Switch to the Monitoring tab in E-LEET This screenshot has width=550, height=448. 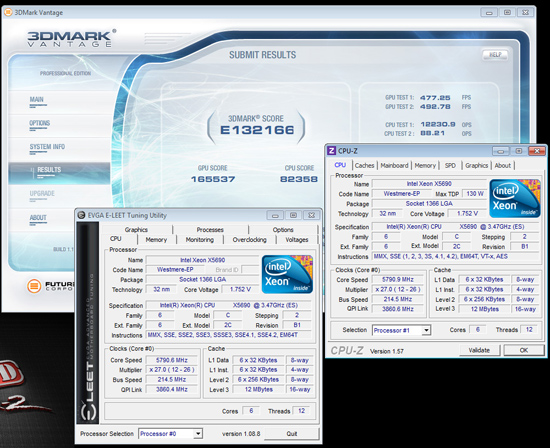200,240
